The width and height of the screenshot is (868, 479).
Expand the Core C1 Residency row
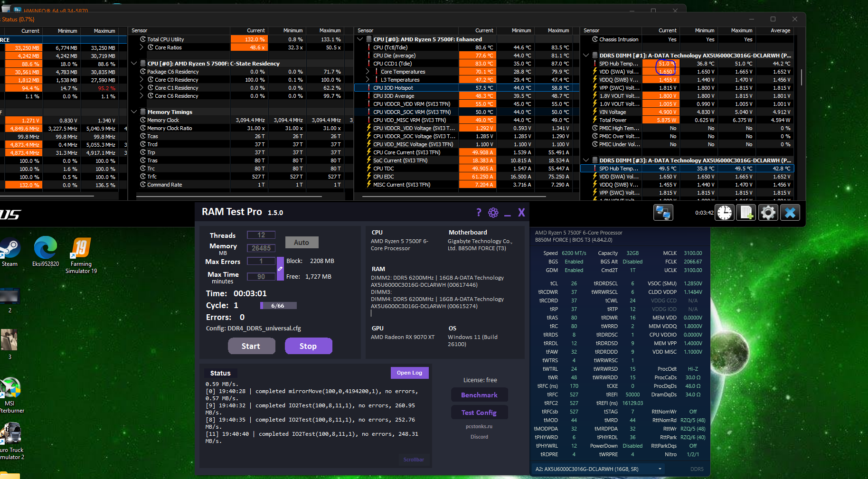142,88
